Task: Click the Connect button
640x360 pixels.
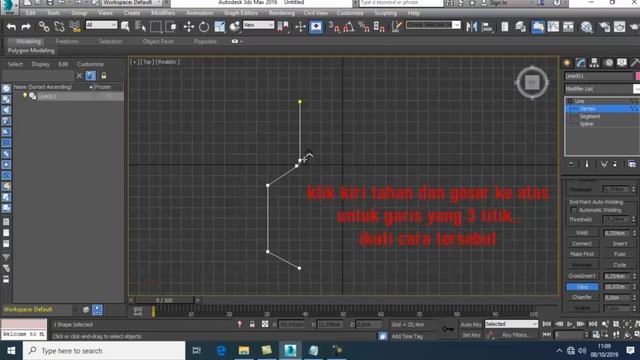Action: click(582, 243)
